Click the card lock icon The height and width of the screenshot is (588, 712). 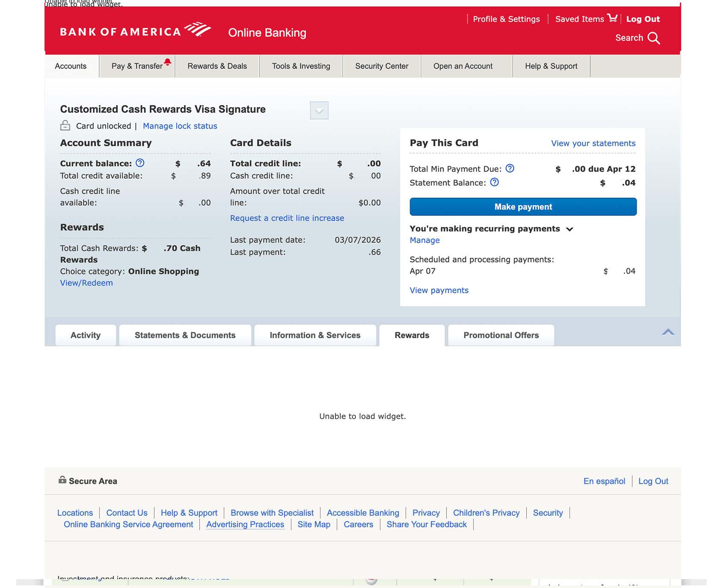click(x=65, y=125)
